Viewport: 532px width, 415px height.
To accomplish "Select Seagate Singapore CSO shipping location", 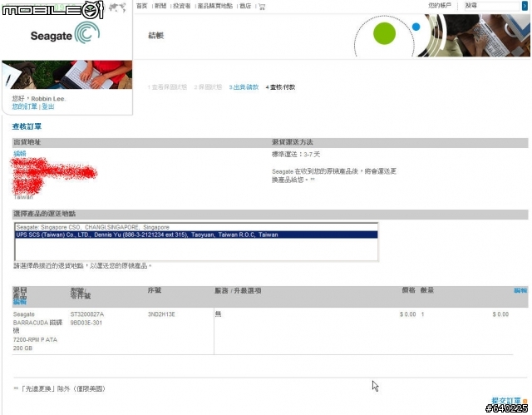I will pos(196,227).
